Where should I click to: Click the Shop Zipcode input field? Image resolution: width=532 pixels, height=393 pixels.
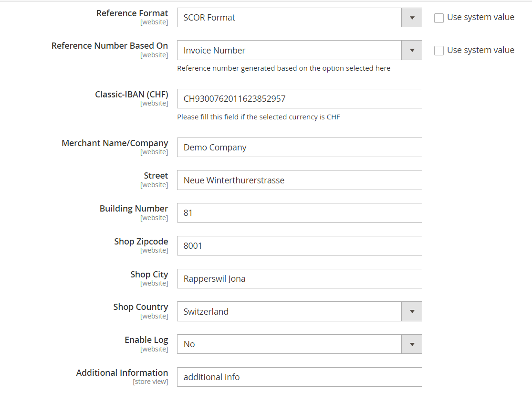[x=299, y=245]
